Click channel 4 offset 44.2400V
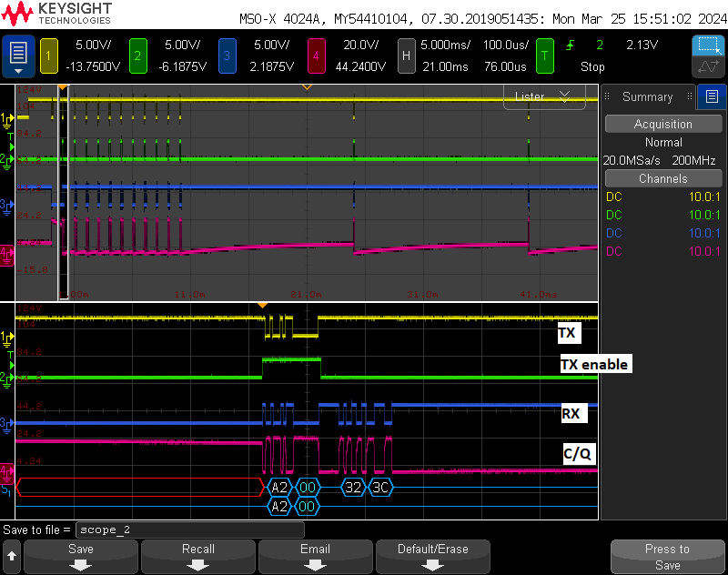This screenshot has height=575, width=728. tap(360, 66)
